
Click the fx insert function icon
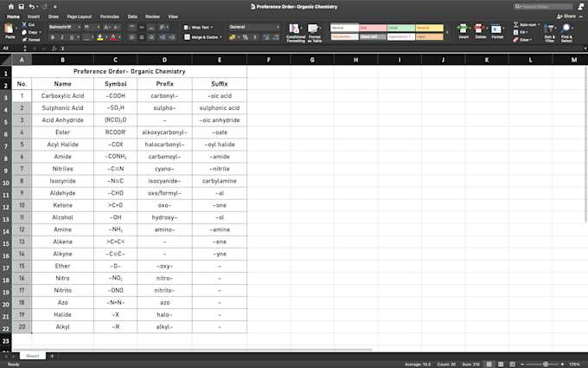(54, 48)
